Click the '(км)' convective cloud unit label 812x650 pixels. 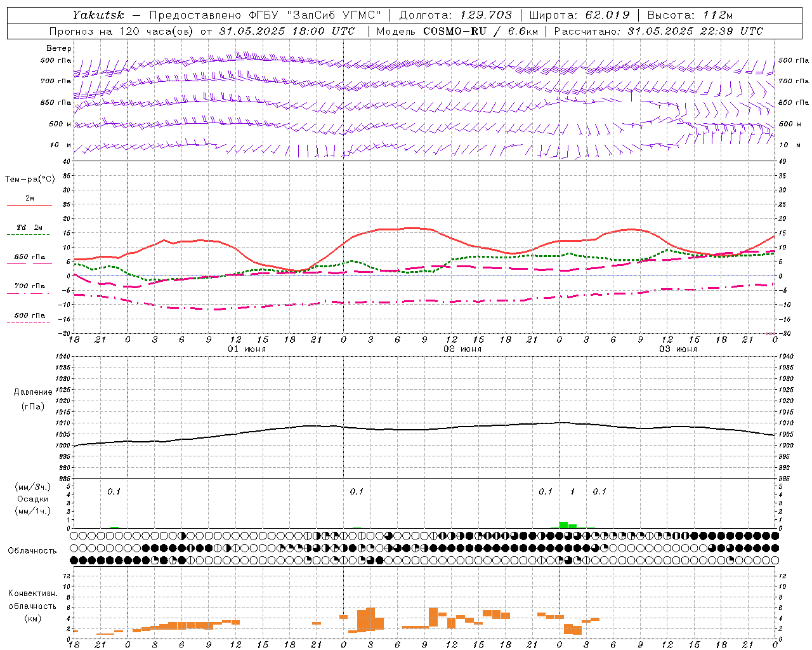tap(33, 618)
